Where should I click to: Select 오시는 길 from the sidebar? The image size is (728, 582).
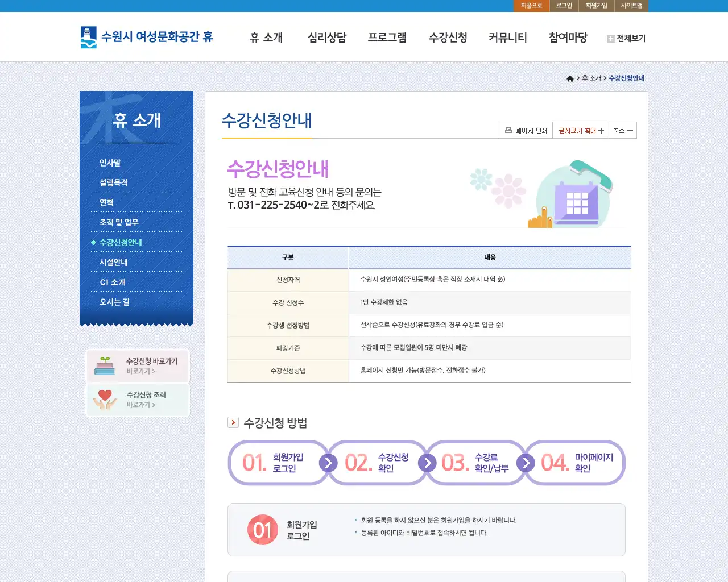tap(113, 302)
